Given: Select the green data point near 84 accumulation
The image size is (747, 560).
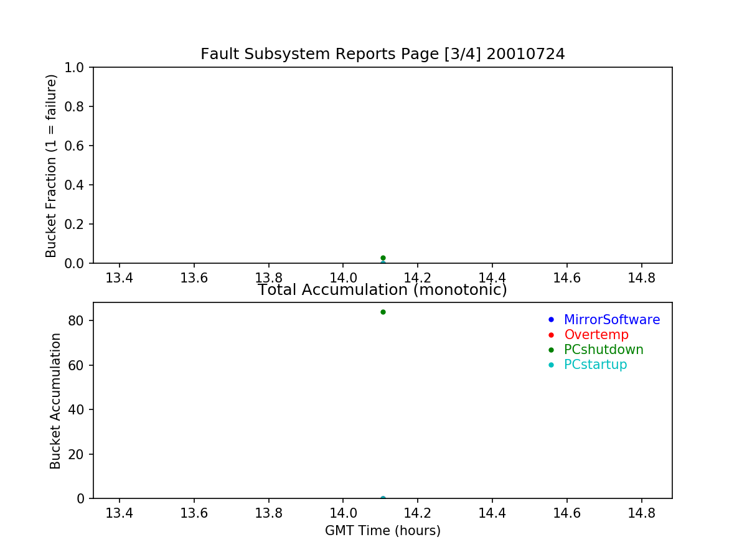Looking at the screenshot, I should pyautogui.click(x=383, y=312).
